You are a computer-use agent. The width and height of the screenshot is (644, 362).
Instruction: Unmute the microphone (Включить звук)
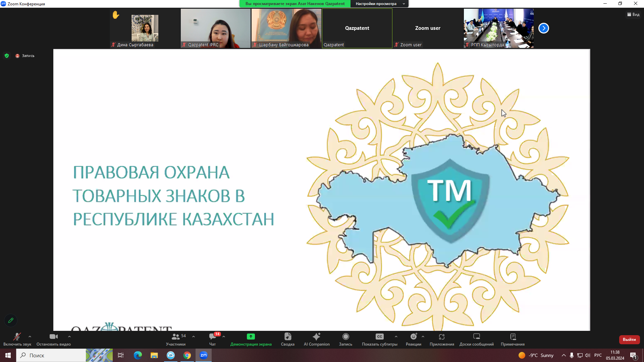point(17,339)
